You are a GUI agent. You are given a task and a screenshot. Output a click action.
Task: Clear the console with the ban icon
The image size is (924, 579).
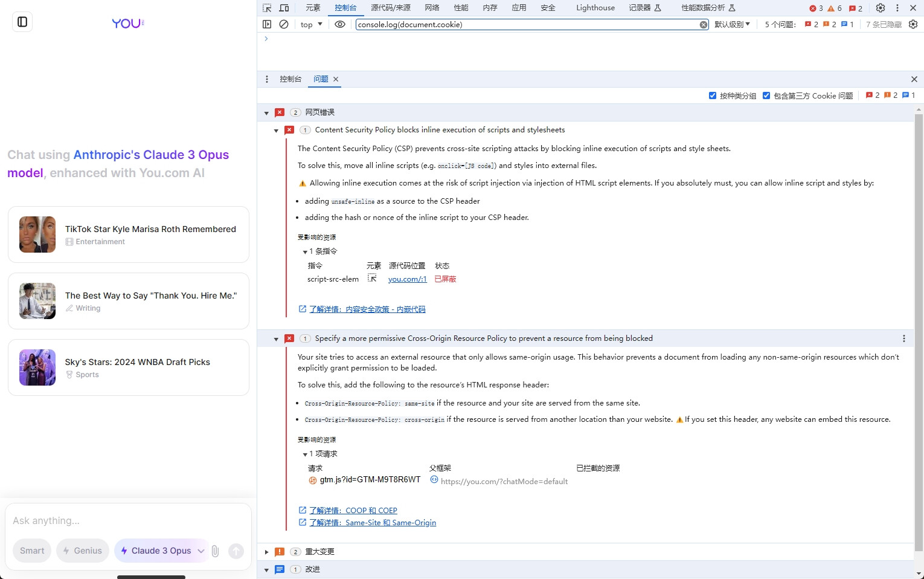(284, 24)
